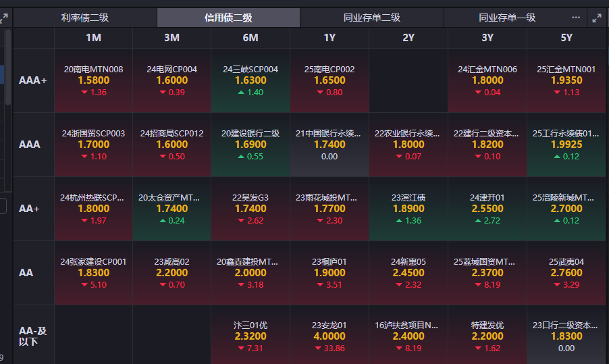Open the 同业存单一级 tab
The image size is (609, 364).
pyautogui.click(x=507, y=18)
